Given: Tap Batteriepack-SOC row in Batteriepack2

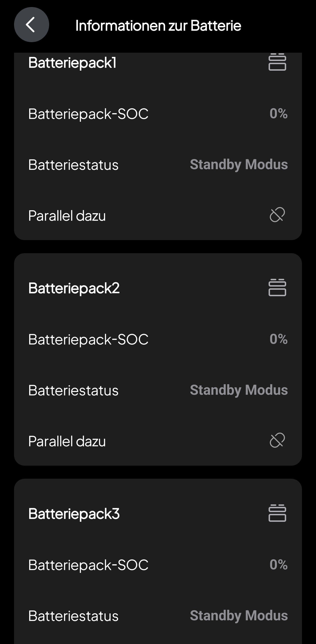Looking at the screenshot, I should point(88,339).
